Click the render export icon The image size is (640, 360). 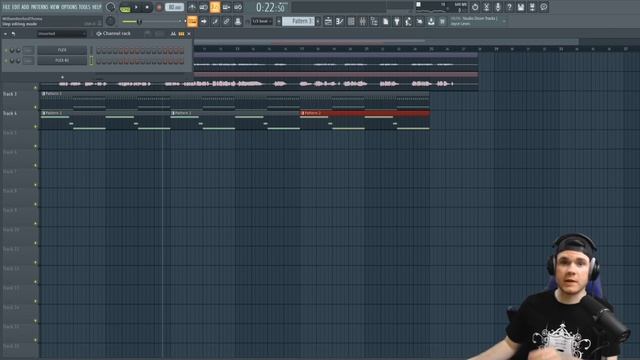pos(532,7)
